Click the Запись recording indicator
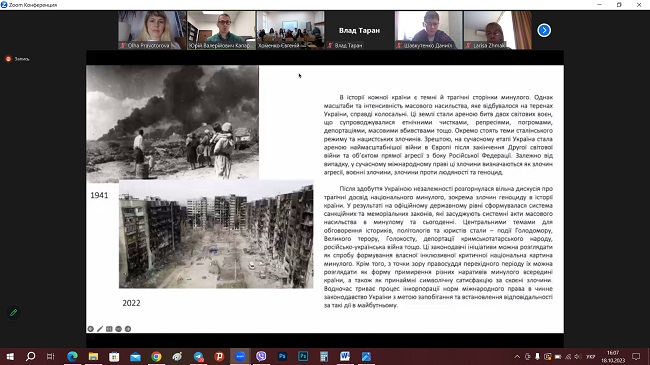The width and height of the screenshot is (650, 365). pos(17,59)
